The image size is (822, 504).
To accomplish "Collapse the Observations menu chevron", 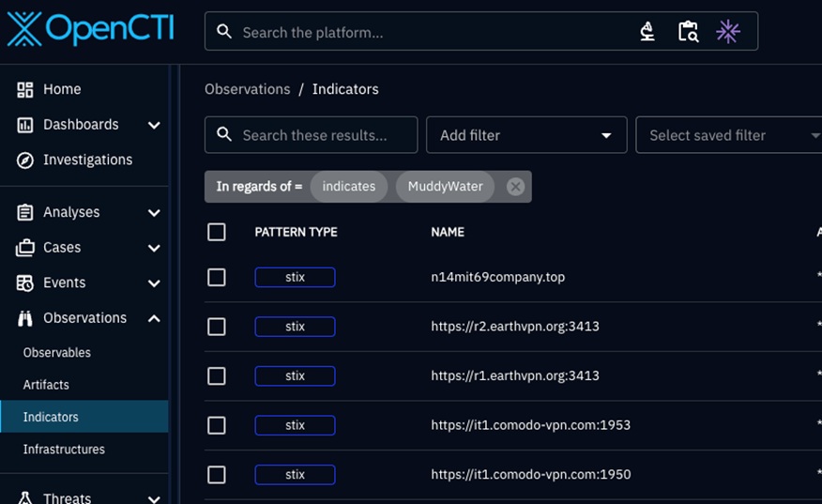I will [154, 318].
